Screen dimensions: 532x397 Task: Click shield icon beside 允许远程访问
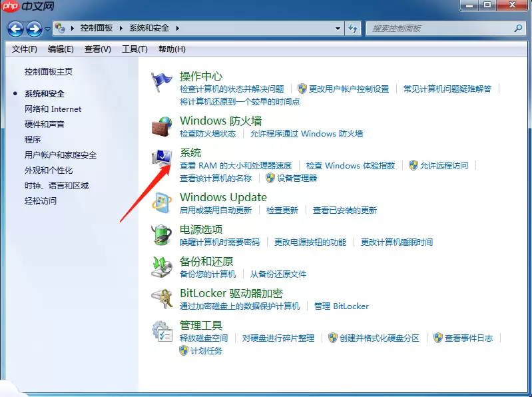coord(413,166)
